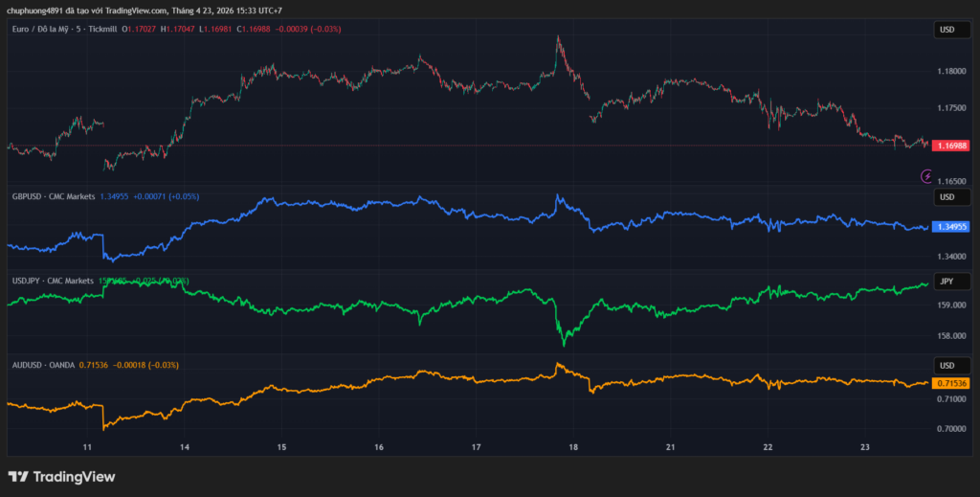Screen dimensions: 980x497
Task: Click the GBPUSD · CMC Markets legend label
Action: [54, 196]
